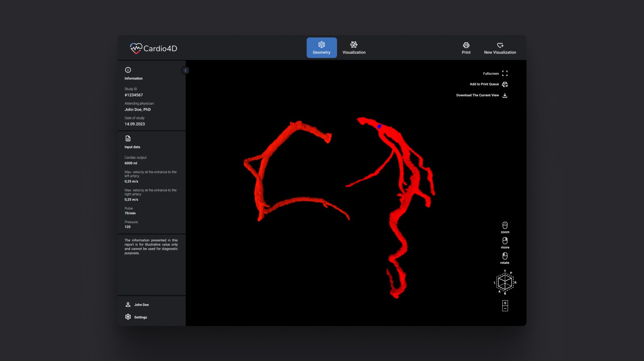Click the download arrow icon
This screenshot has width=644, height=361.
point(505,95)
